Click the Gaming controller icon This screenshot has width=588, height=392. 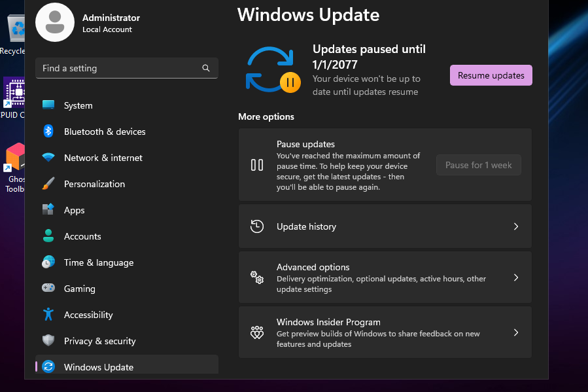pyautogui.click(x=48, y=289)
